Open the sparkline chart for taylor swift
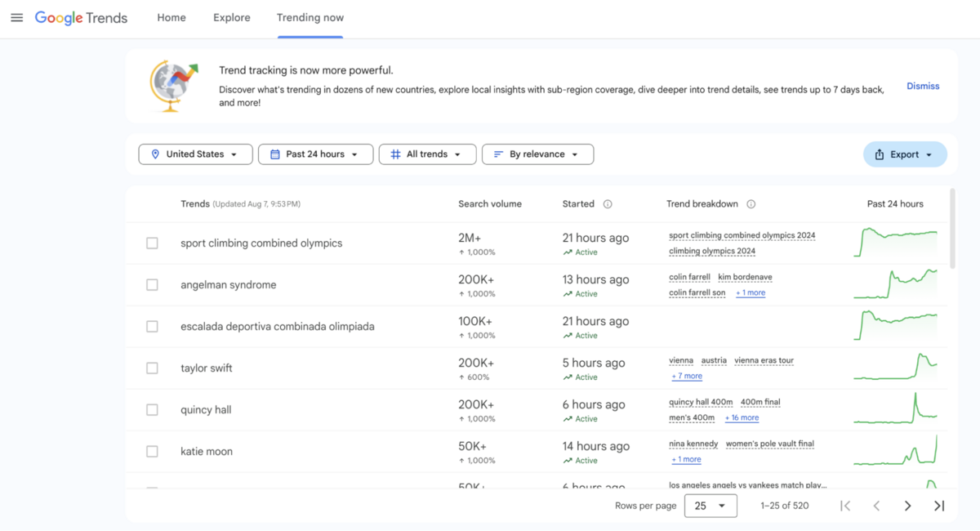980x531 pixels. (x=896, y=367)
